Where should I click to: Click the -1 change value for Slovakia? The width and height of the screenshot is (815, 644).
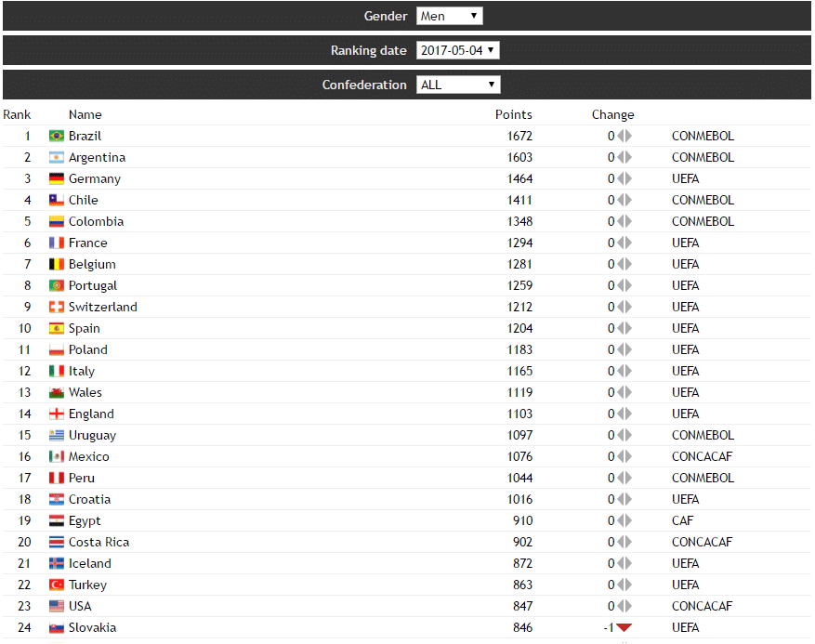point(609,627)
